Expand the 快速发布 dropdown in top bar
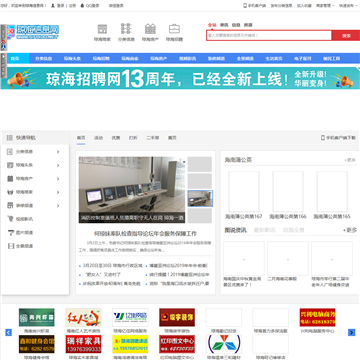Viewport: 360px width, 360px height. point(348,6)
